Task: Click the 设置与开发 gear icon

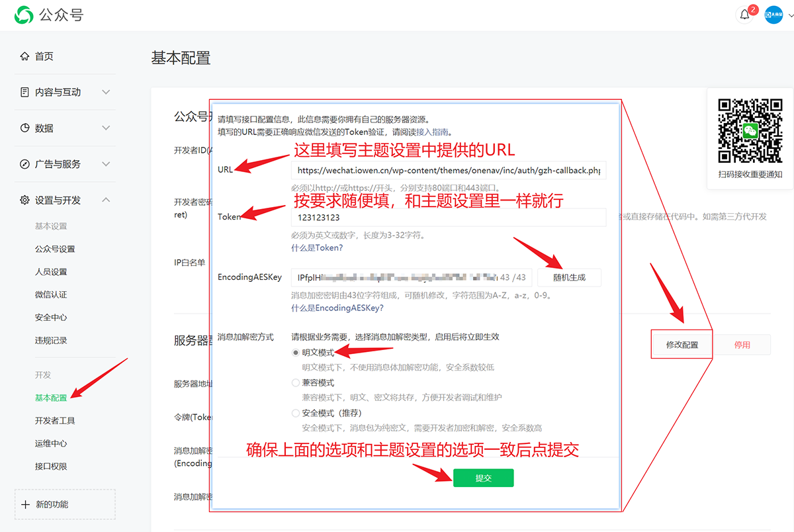Action: [24, 200]
